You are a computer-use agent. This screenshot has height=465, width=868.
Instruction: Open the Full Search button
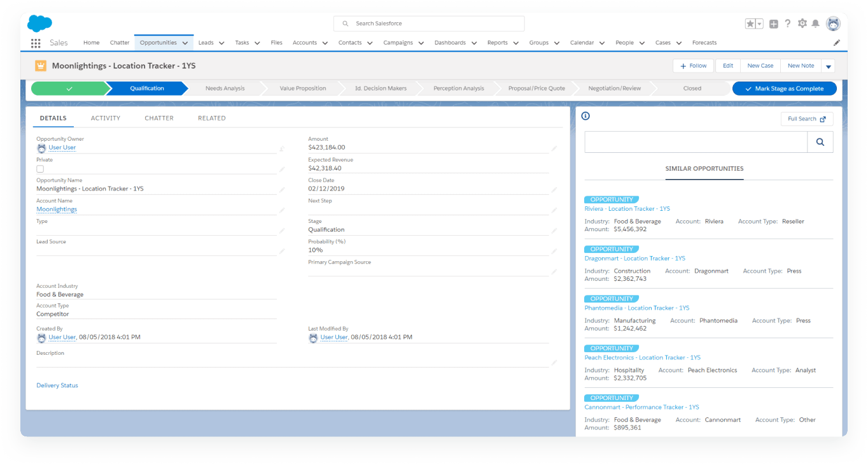point(807,119)
